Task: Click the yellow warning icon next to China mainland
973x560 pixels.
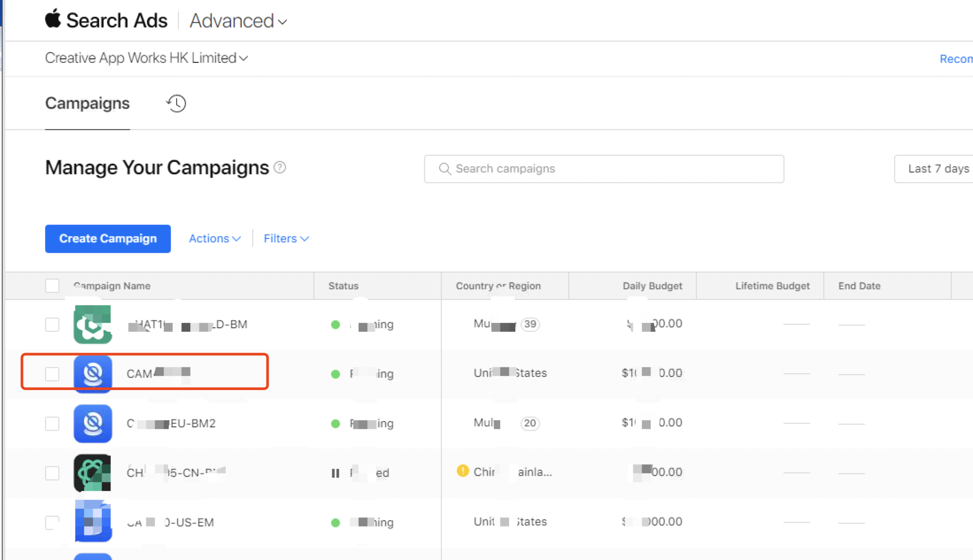Action: pyautogui.click(x=463, y=471)
